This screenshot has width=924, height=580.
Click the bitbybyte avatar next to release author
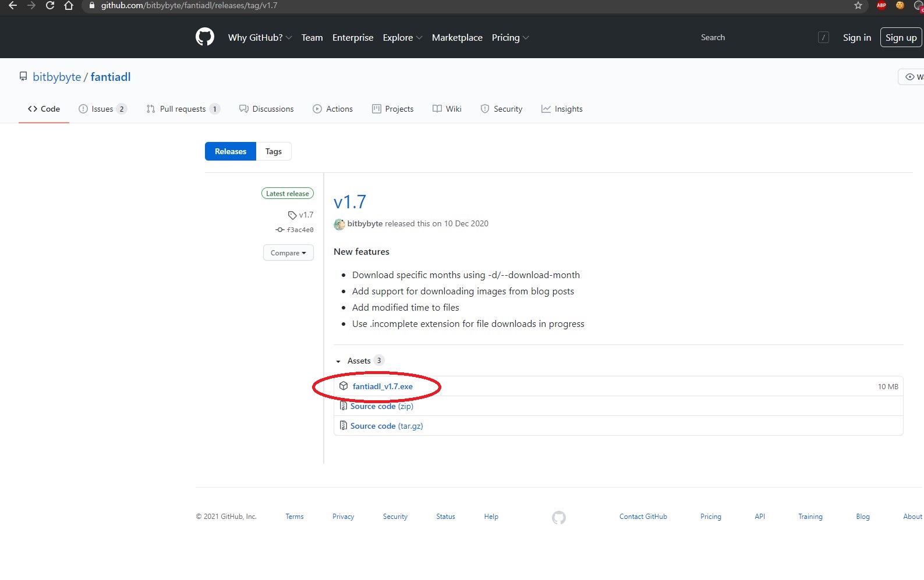click(339, 224)
